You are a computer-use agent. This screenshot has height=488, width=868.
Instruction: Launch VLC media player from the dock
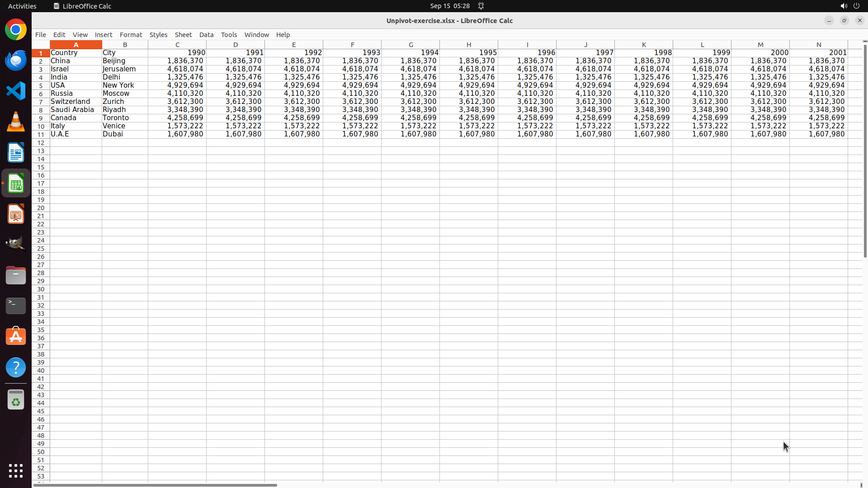[16, 122]
